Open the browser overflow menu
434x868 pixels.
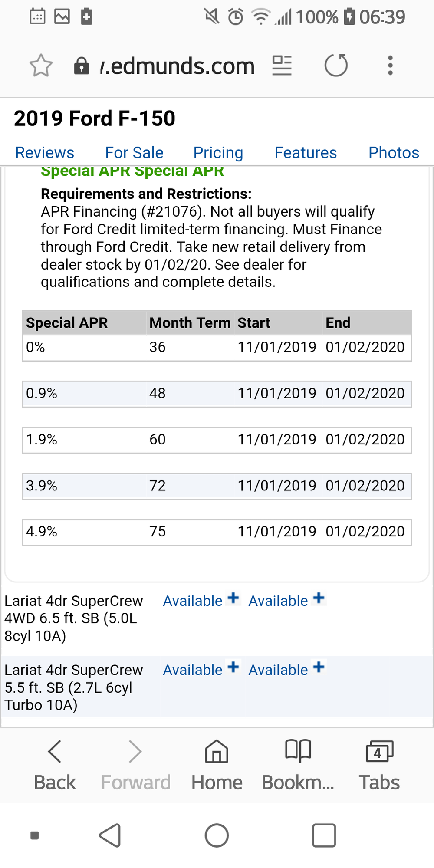click(390, 65)
